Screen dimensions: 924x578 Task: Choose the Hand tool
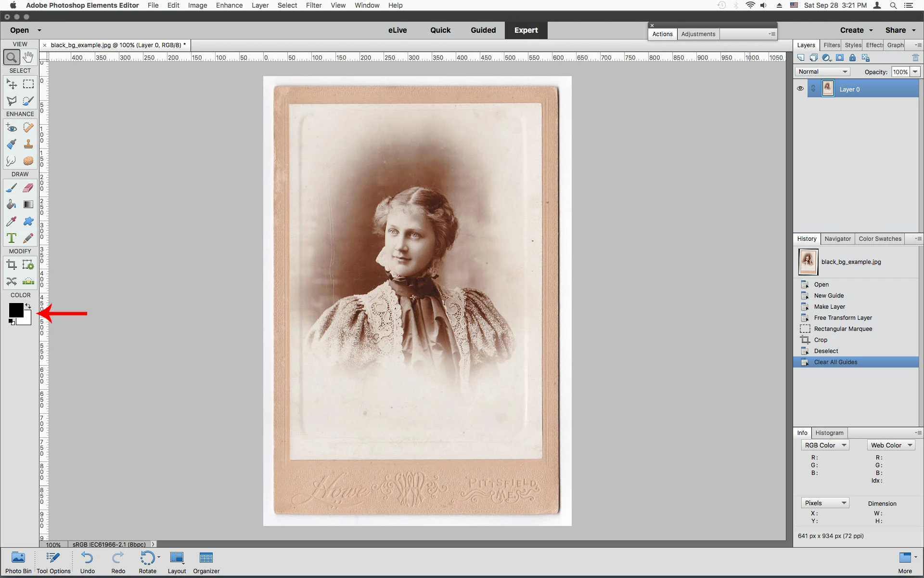click(x=28, y=57)
